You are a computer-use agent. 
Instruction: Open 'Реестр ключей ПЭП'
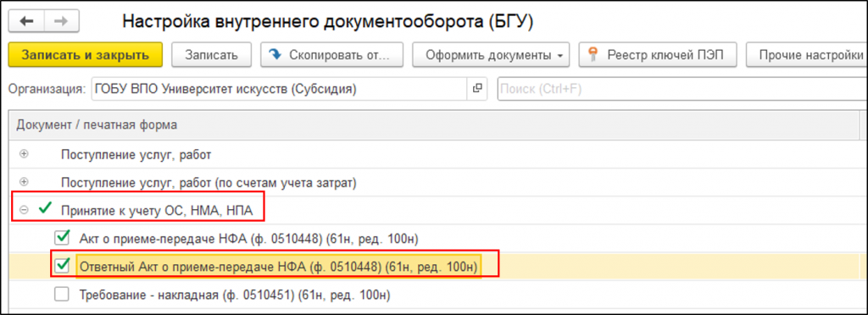658,55
